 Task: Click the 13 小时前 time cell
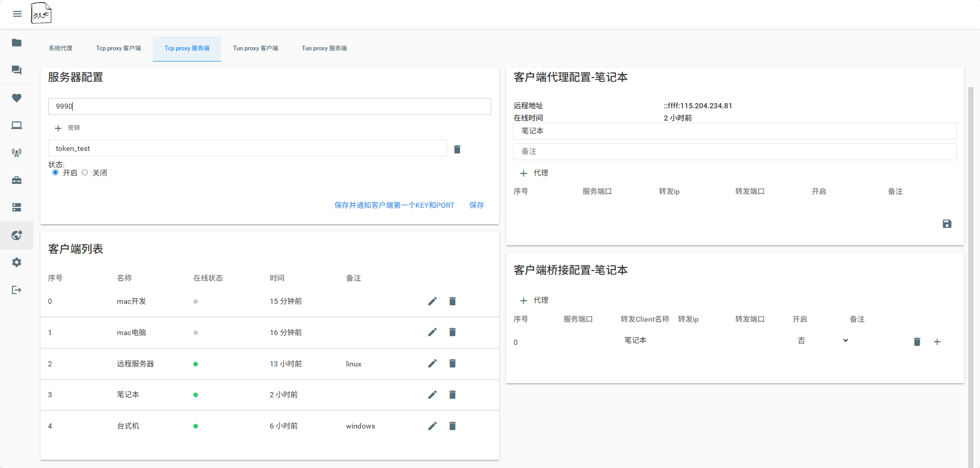click(x=286, y=364)
